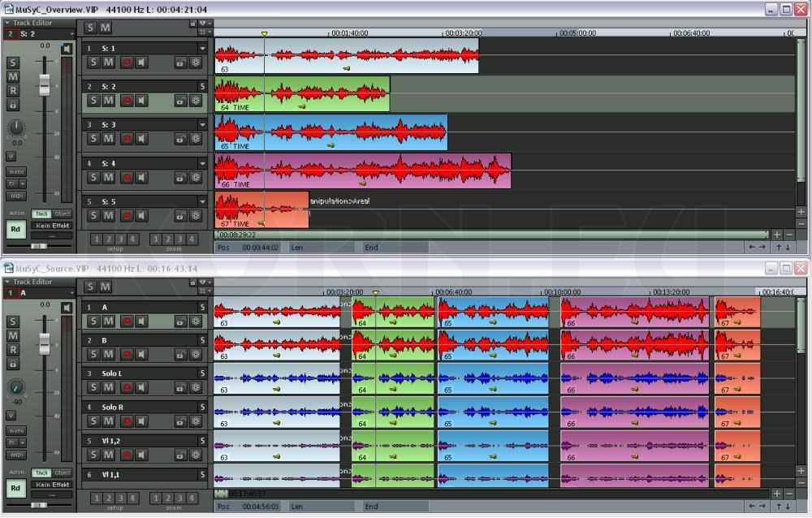The width and height of the screenshot is (812, 518).
Task: Solo track S: 1 in Overview window
Action: pyautogui.click(x=93, y=63)
